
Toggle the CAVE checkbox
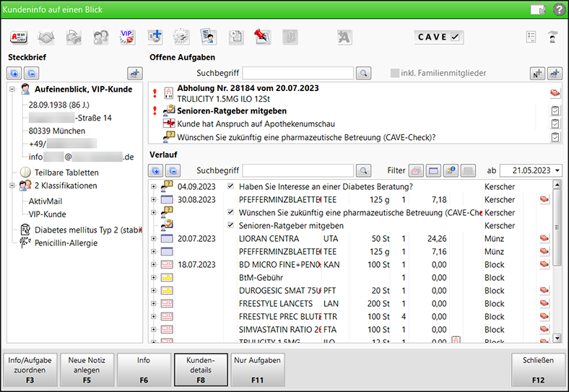(x=456, y=37)
